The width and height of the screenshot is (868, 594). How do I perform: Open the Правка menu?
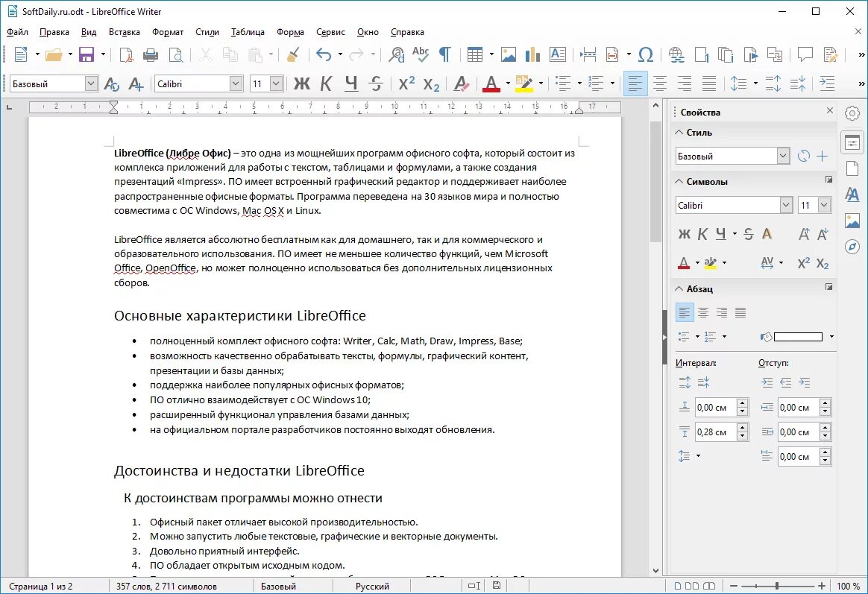pyautogui.click(x=54, y=32)
